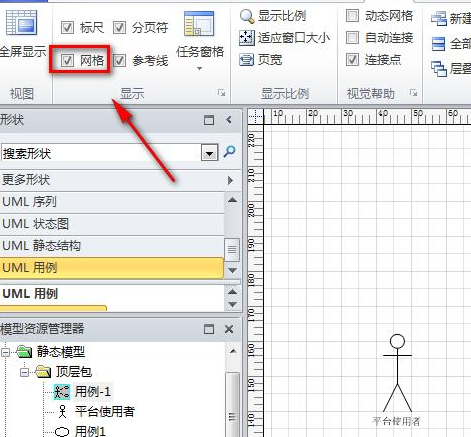Toggle the 连接点 connection points checkbox
This screenshot has height=437, width=471.
click(x=352, y=60)
